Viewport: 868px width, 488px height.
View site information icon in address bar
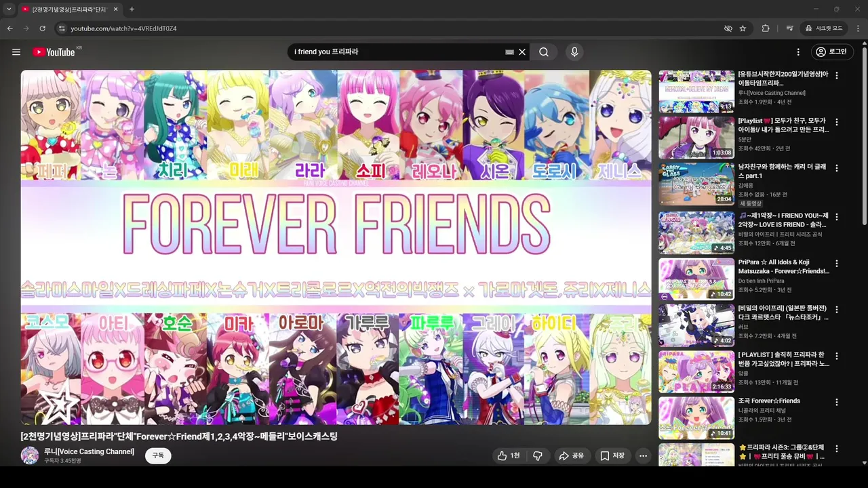click(x=62, y=28)
